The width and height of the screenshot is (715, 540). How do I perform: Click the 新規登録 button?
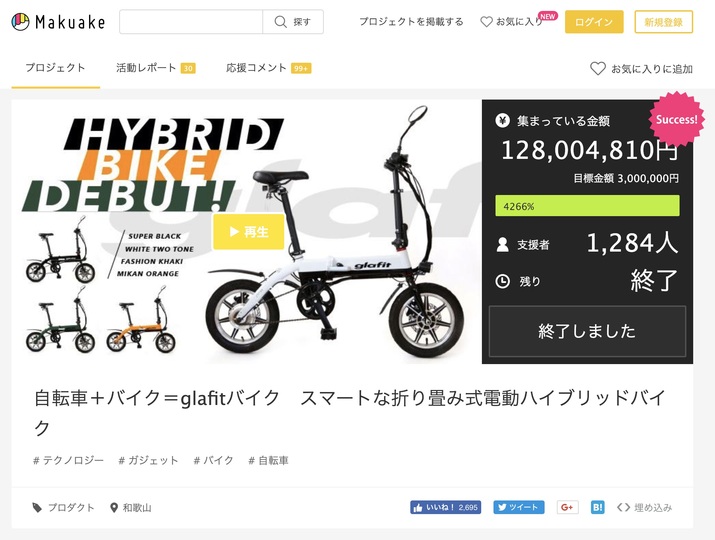pos(663,22)
